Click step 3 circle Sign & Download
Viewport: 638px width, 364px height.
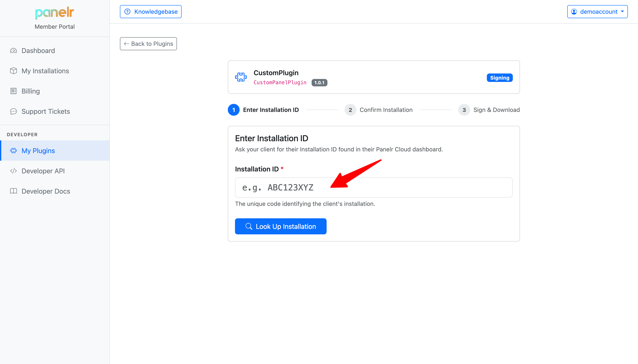coord(464,110)
